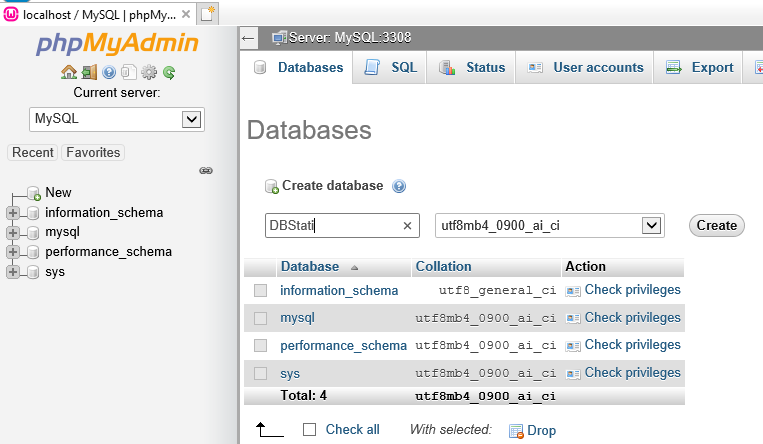
Task: Select the mysql database checkbox
Action: (260, 318)
